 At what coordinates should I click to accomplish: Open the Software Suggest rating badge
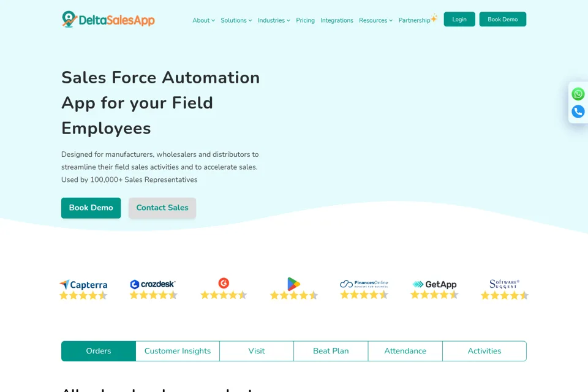504,289
